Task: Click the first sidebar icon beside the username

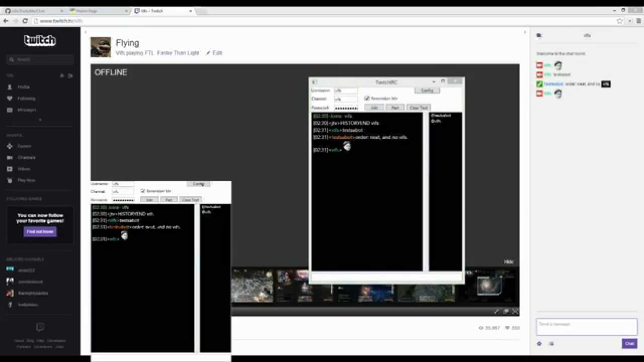Action: coord(62,75)
